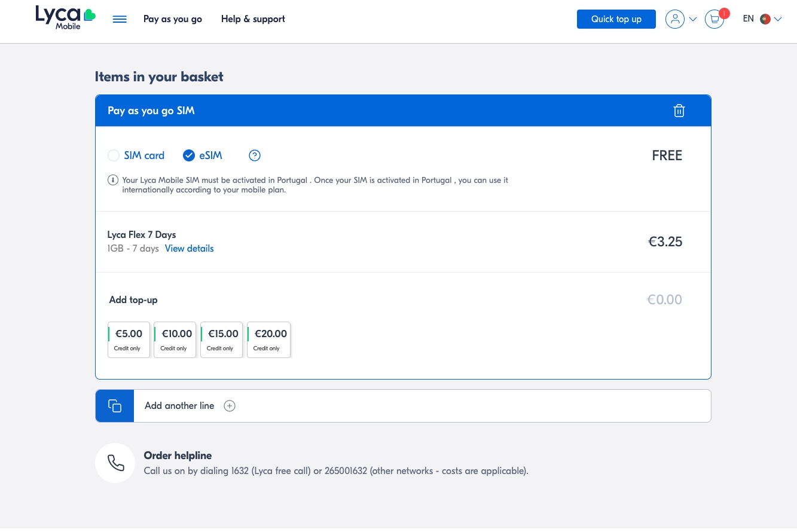Click the Lyca Flex 7 Days plan name
Image resolution: width=797 pixels, height=532 pixels.
click(142, 235)
